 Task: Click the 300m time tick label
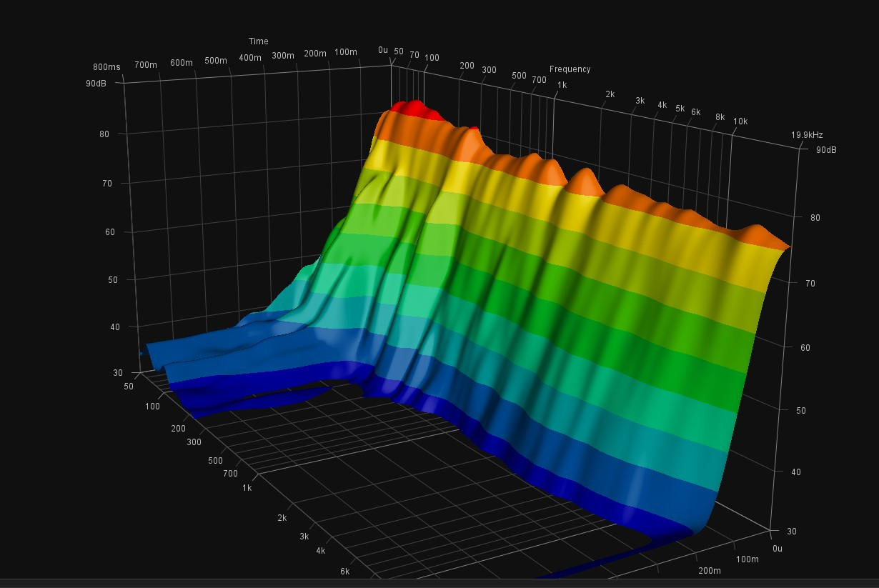point(284,56)
